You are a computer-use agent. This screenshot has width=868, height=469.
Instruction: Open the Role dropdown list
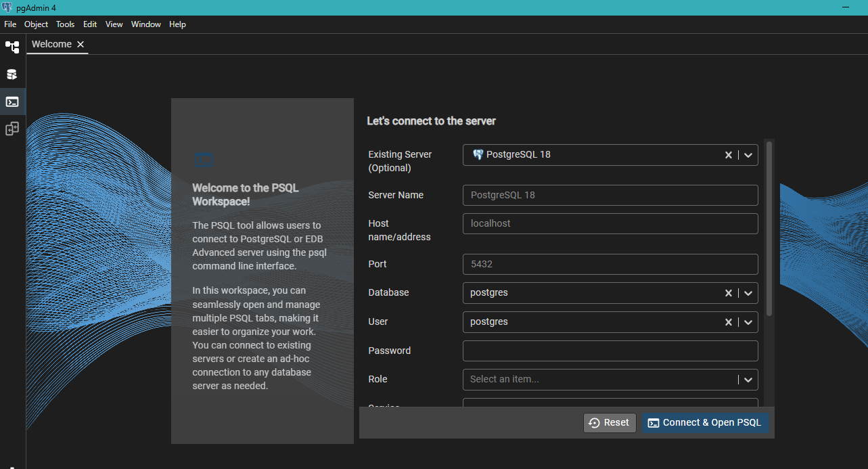(x=748, y=380)
